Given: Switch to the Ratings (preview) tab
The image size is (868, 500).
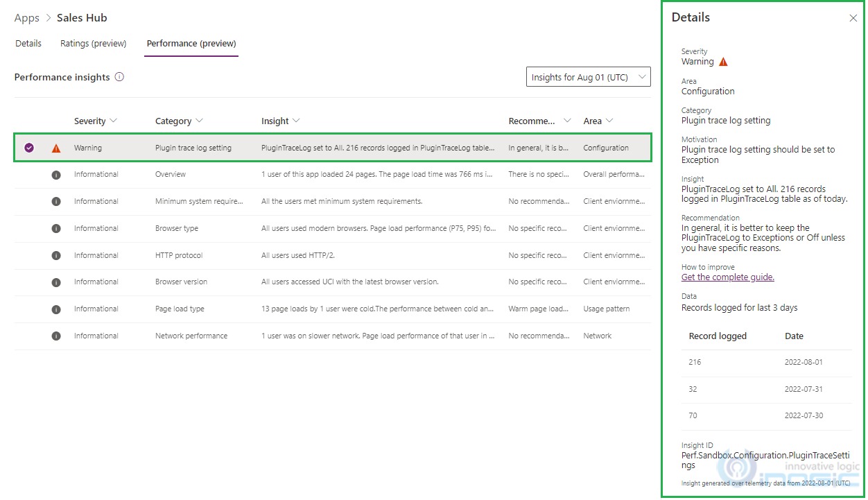Looking at the screenshot, I should (x=94, y=43).
